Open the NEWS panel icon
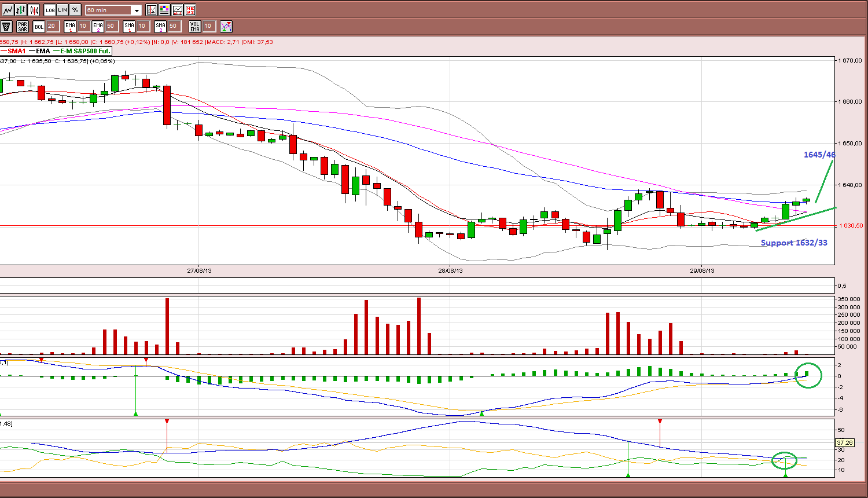The height and width of the screenshot is (498, 868). [x=190, y=10]
